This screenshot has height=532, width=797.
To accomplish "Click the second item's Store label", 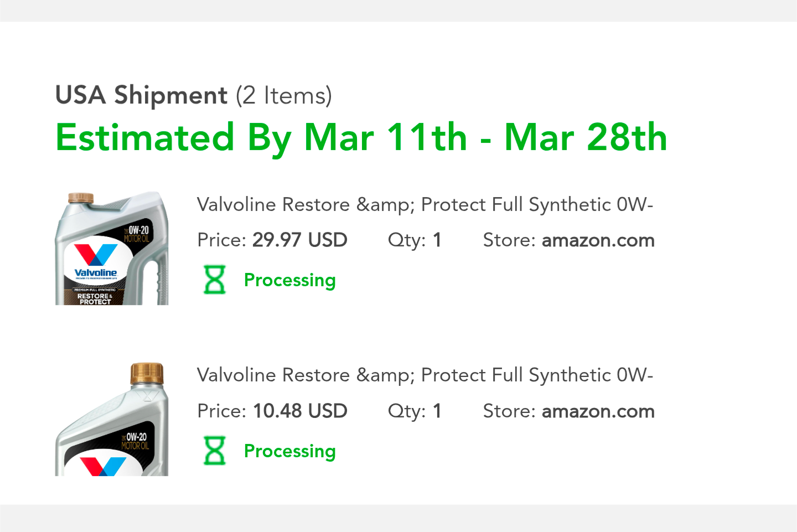I will point(509,411).
